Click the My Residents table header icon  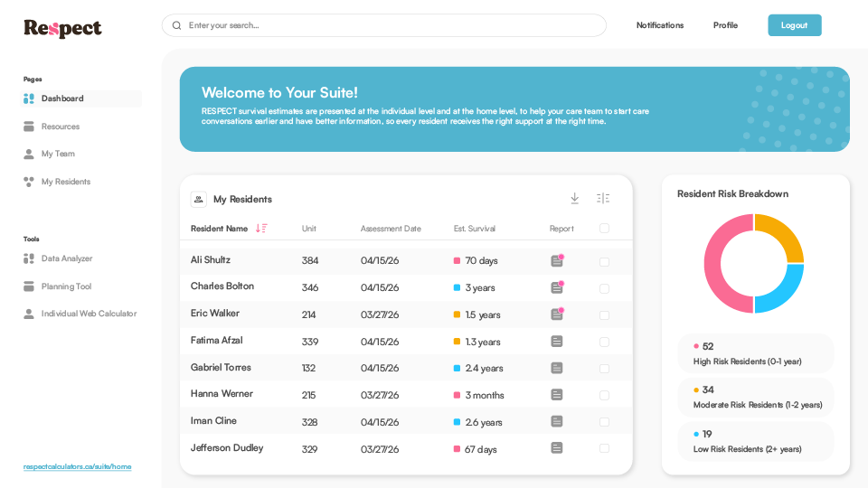[x=199, y=199]
